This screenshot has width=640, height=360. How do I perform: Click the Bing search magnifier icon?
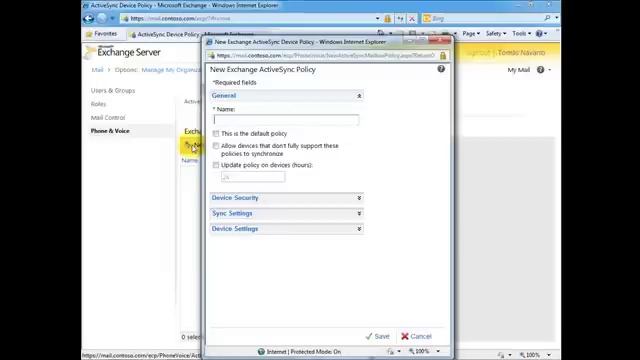coord(547,18)
